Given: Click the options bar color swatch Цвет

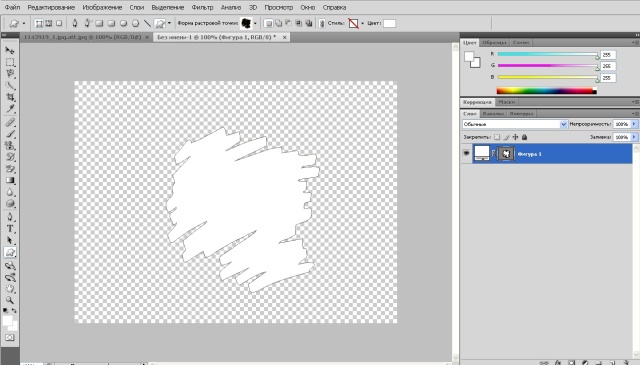Looking at the screenshot, I should [x=389, y=23].
